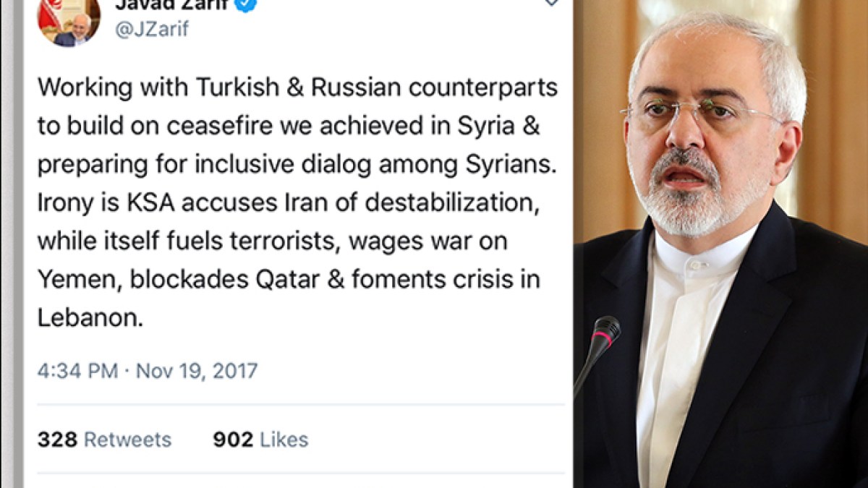
Task: Click the blue verified badge
Action: click(248, 4)
